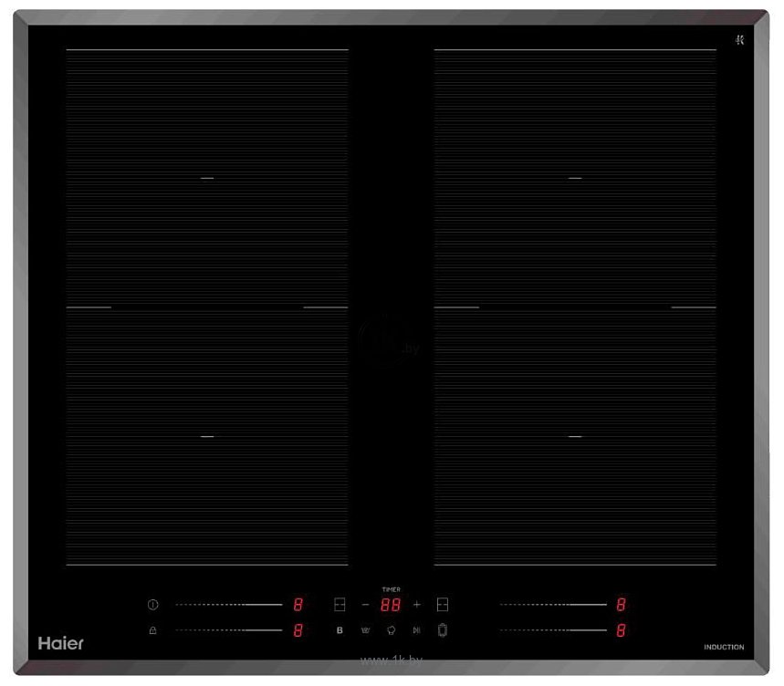Image resolution: width=784 pixels, height=686 pixels.
Task: Tap the power on/off touch key
Action: (x=153, y=605)
